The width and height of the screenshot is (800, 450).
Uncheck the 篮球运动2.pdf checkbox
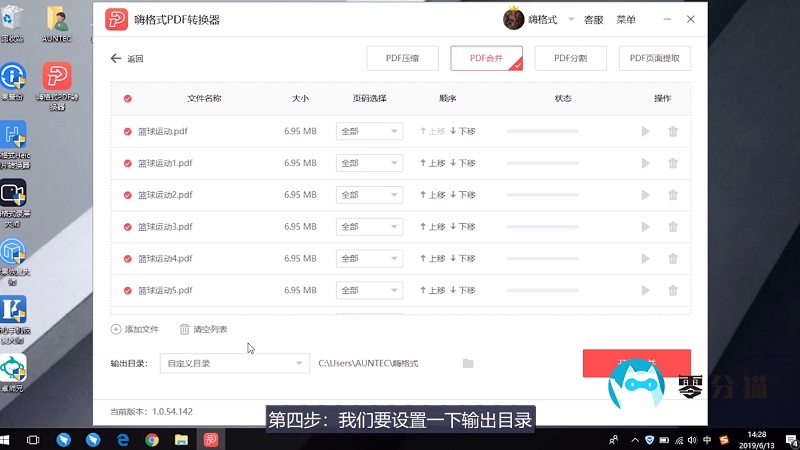(x=127, y=195)
